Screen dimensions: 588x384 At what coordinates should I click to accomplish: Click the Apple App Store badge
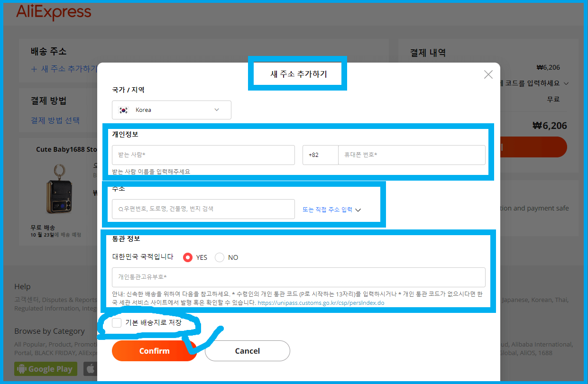(90, 369)
